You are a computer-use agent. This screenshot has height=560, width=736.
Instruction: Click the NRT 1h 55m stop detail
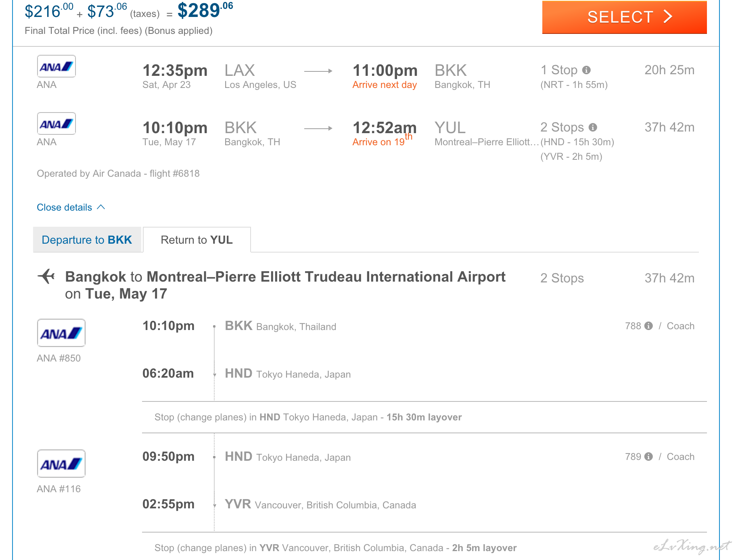574,85
